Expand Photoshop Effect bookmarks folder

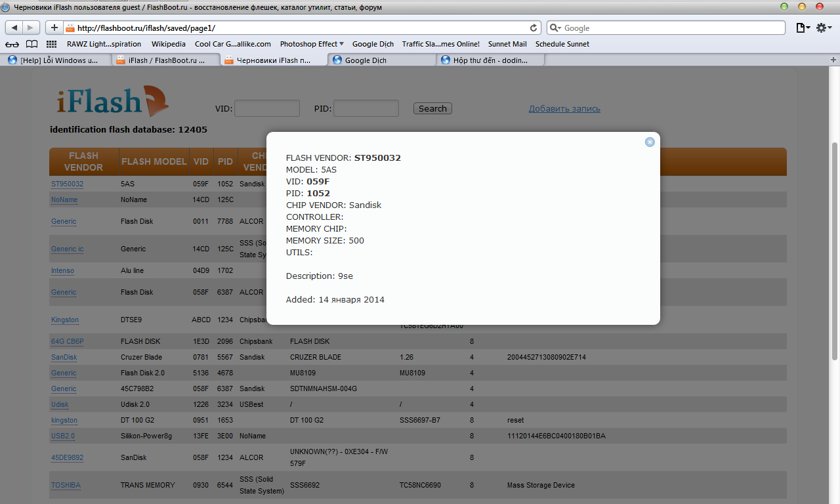click(312, 44)
